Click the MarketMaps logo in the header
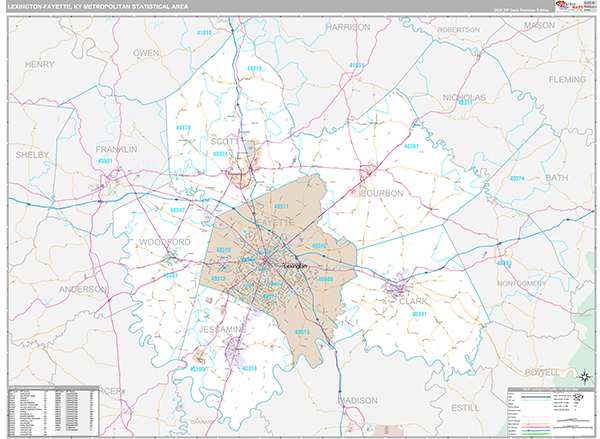This screenshot has height=439, width=600. 562,7
